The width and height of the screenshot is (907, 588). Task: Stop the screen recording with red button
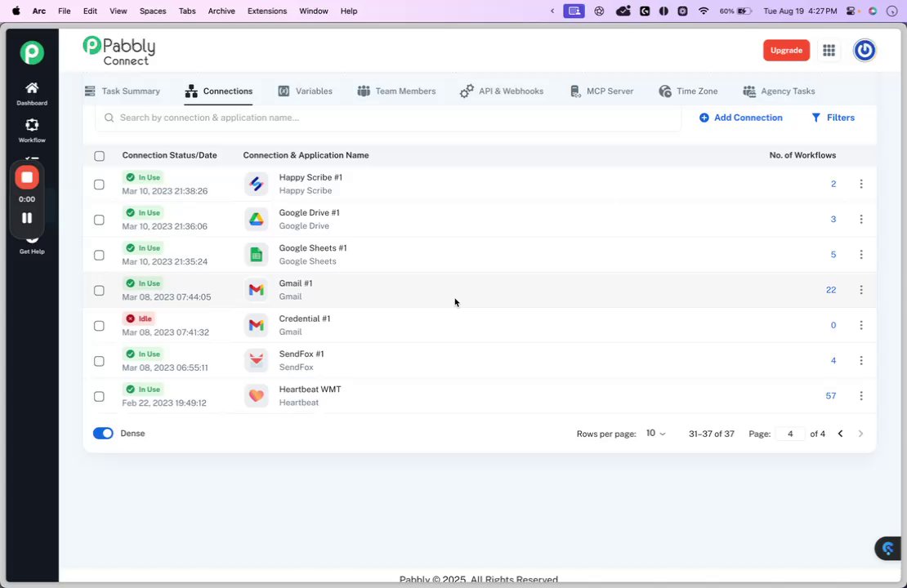click(x=27, y=177)
